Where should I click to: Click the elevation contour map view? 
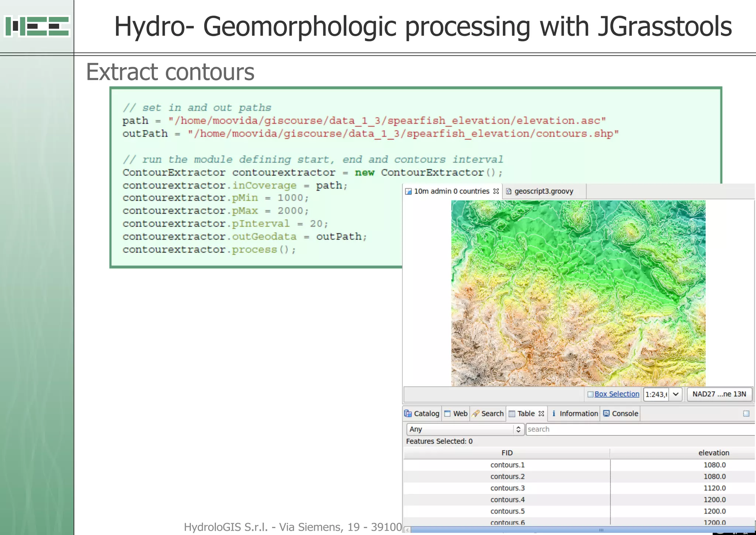[578, 293]
